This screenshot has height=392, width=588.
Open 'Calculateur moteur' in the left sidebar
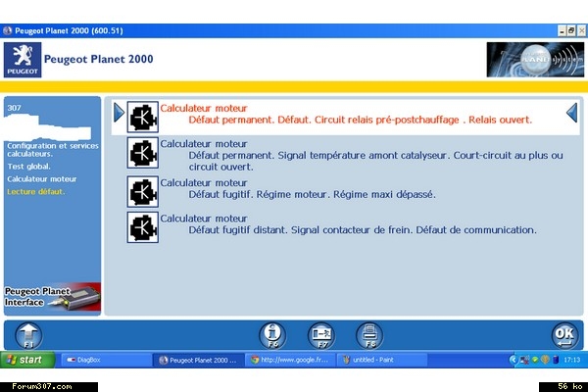click(41, 179)
